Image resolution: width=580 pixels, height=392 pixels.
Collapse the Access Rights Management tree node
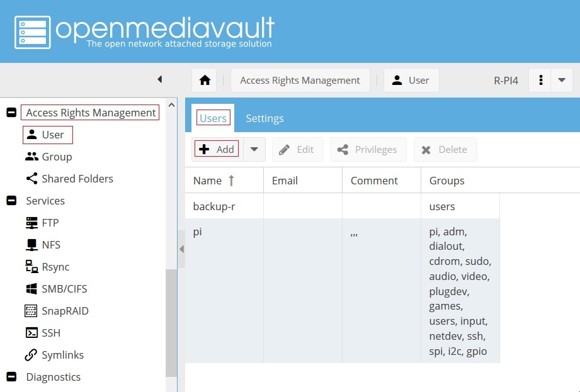click(x=11, y=113)
